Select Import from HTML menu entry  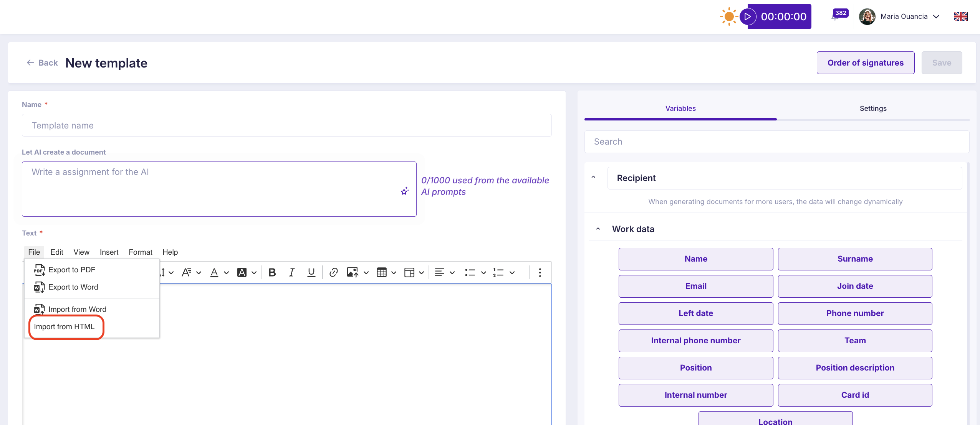point(64,326)
